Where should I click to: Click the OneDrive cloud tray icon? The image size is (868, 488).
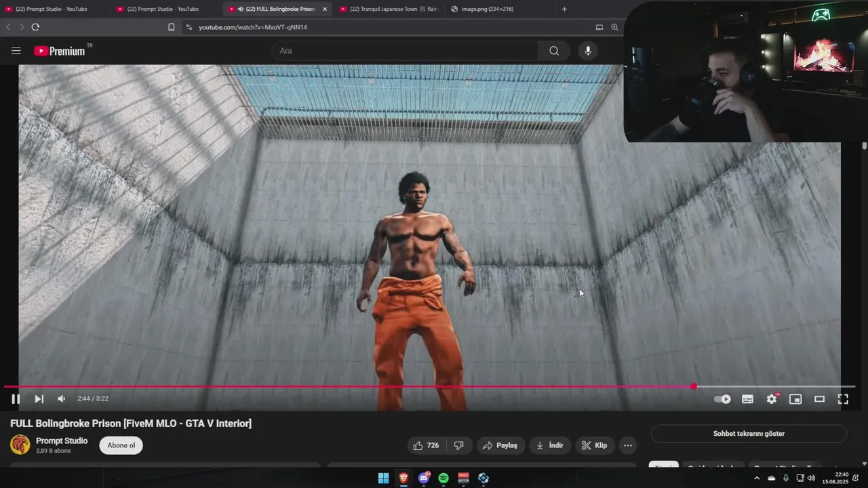[x=771, y=478]
